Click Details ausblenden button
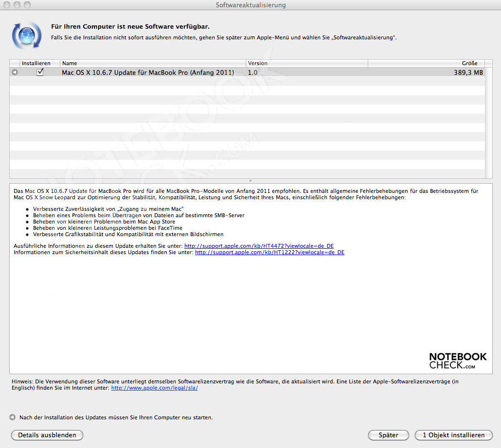The height and width of the screenshot is (448, 501). (x=47, y=435)
